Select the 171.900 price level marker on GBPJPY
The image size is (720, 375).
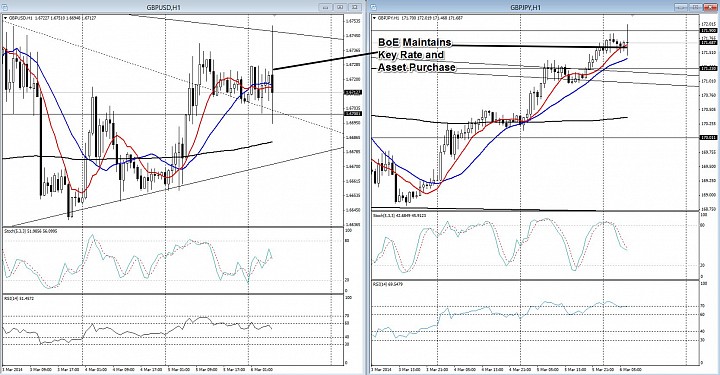(708, 30)
